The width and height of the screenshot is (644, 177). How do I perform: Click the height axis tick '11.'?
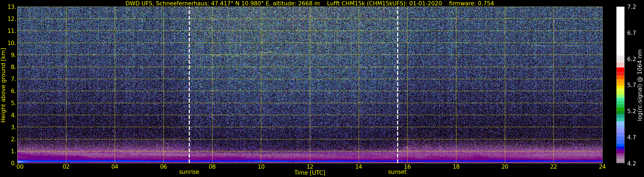12,31
